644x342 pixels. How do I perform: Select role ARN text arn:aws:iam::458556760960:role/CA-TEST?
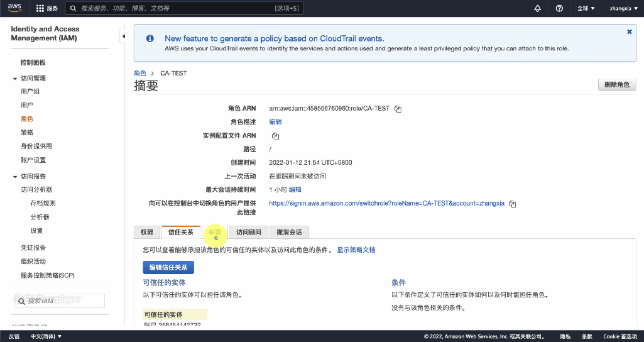point(329,108)
